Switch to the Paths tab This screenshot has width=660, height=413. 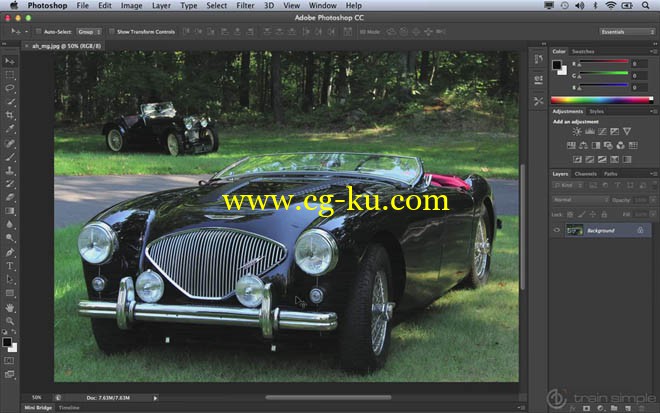click(x=610, y=173)
